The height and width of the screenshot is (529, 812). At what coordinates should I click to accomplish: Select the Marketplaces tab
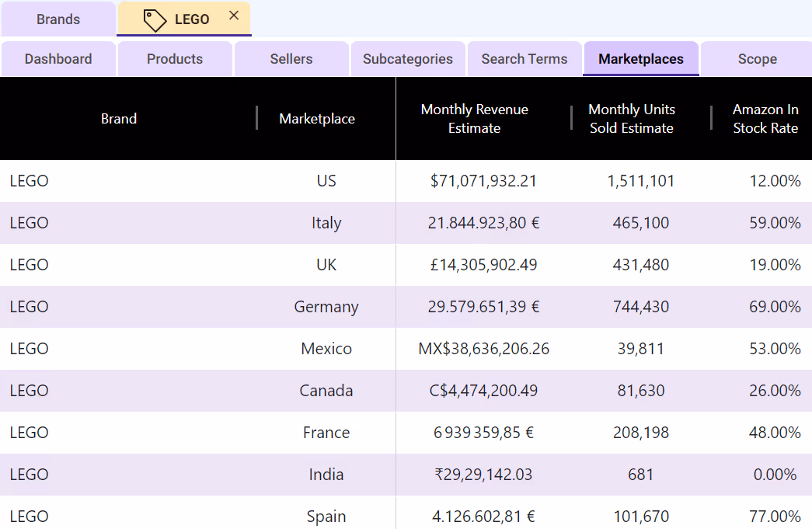[641, 59]
